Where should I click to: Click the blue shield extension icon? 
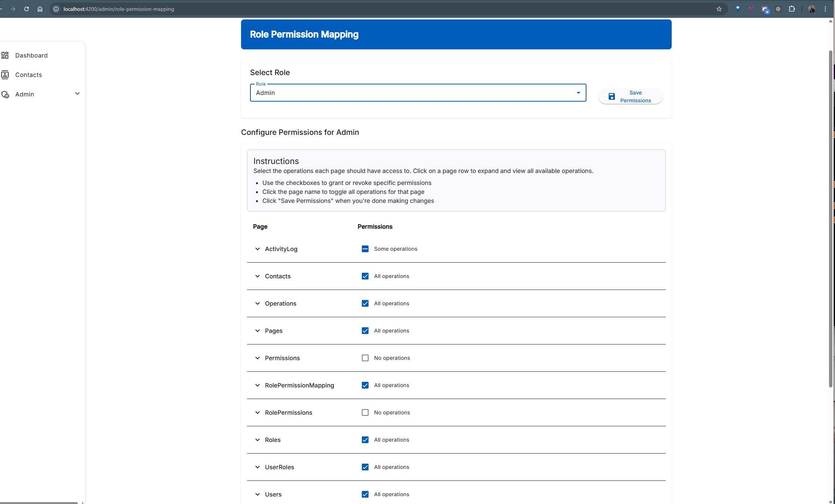738,9
